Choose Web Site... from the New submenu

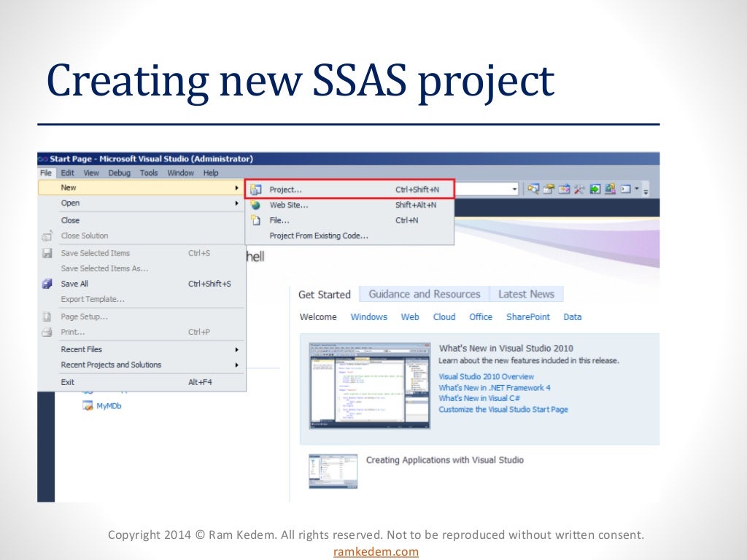350,205
